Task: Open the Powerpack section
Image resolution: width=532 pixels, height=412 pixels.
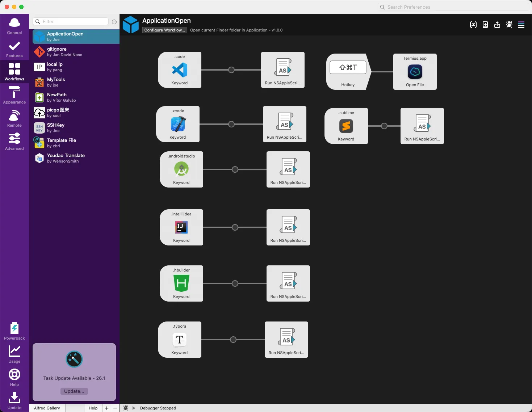Action: 14,331
